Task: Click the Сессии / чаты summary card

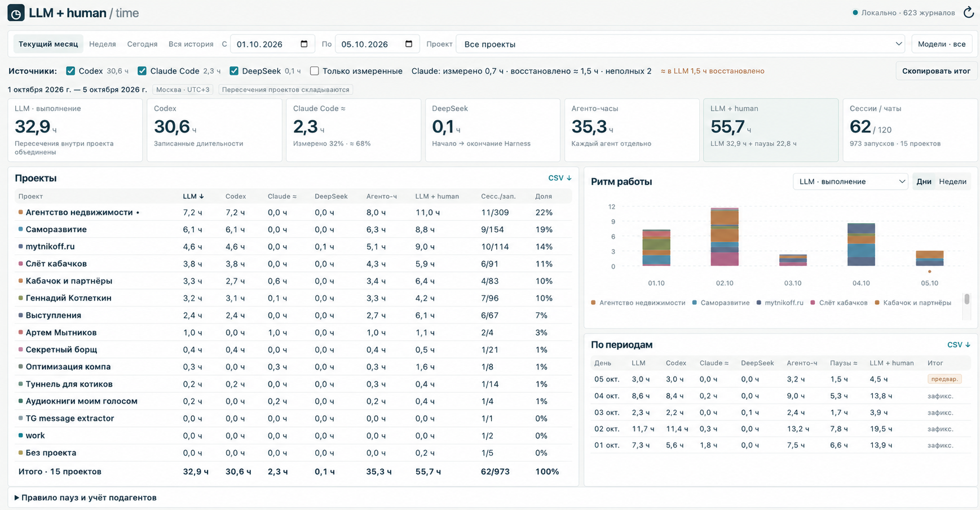Action: (910, 130)
